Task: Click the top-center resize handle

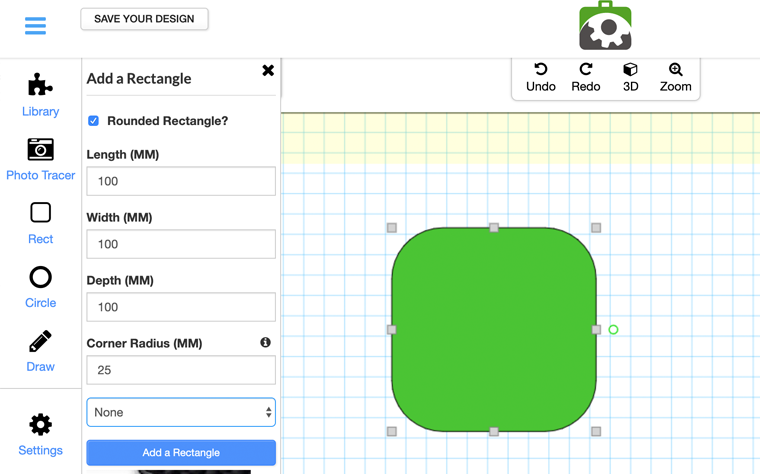Action: point(494,228)
